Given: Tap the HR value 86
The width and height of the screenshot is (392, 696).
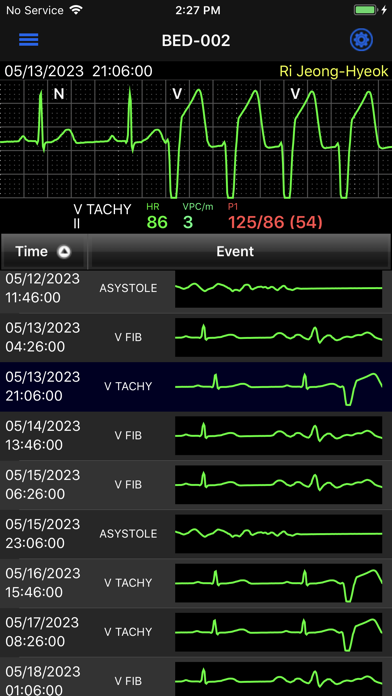Looking at the screenshot, I should click(157, 222).
